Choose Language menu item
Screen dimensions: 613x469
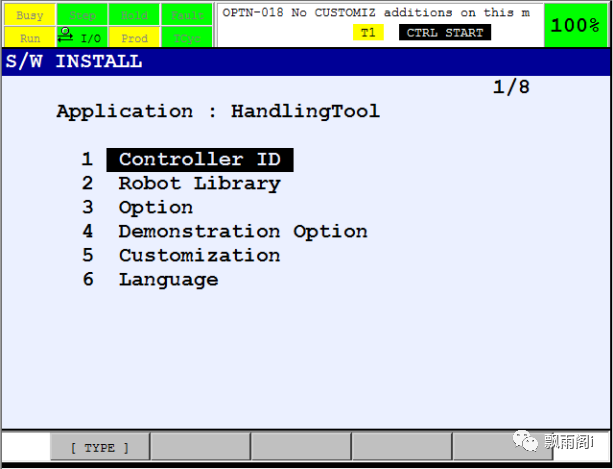[x=168, y=280]
